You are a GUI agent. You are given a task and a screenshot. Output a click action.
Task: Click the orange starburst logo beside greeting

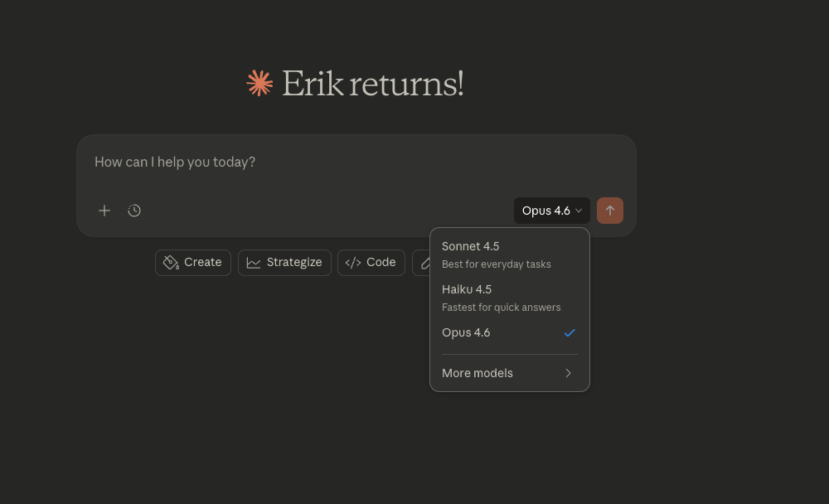pyautogui.click(x=259, y=84)
